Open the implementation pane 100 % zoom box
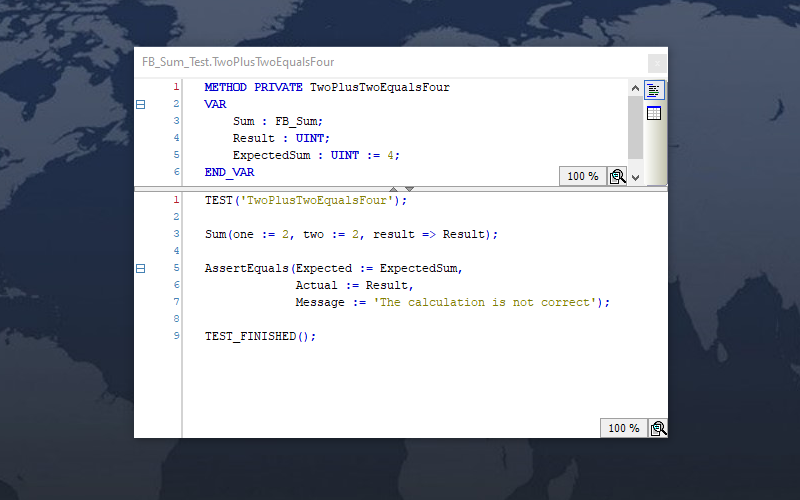 pos(623,428)
